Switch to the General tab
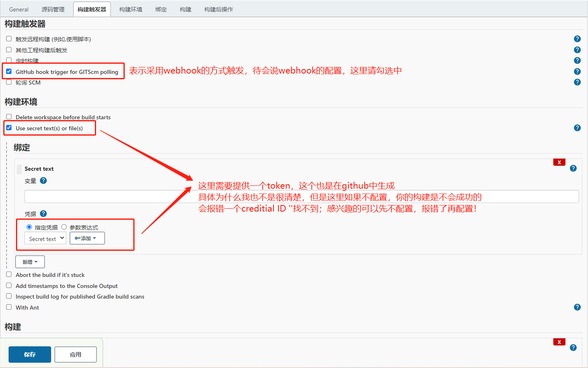 (x=19, y=9)
